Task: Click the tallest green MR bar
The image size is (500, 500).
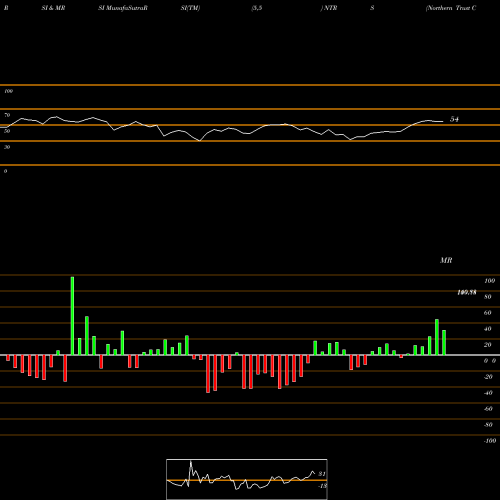Action: (72, 316)
